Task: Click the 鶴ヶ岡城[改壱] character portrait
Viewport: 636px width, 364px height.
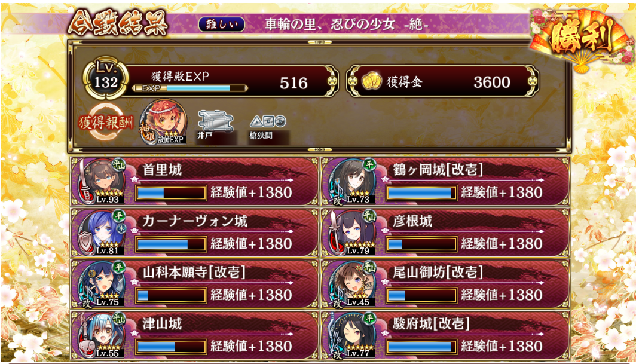Action: 352,181
